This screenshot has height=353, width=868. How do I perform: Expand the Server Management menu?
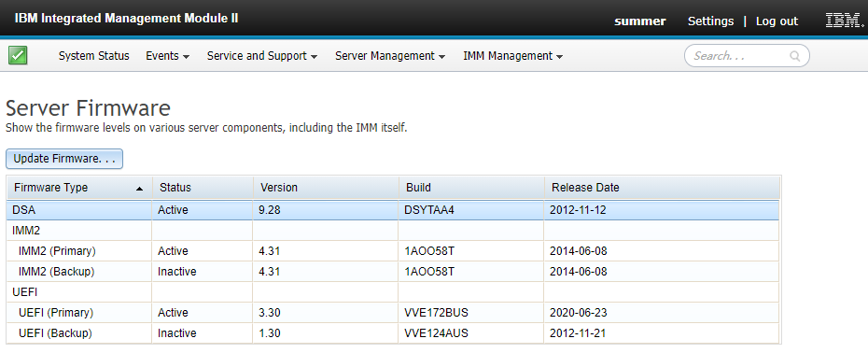(x=390, y=56)
